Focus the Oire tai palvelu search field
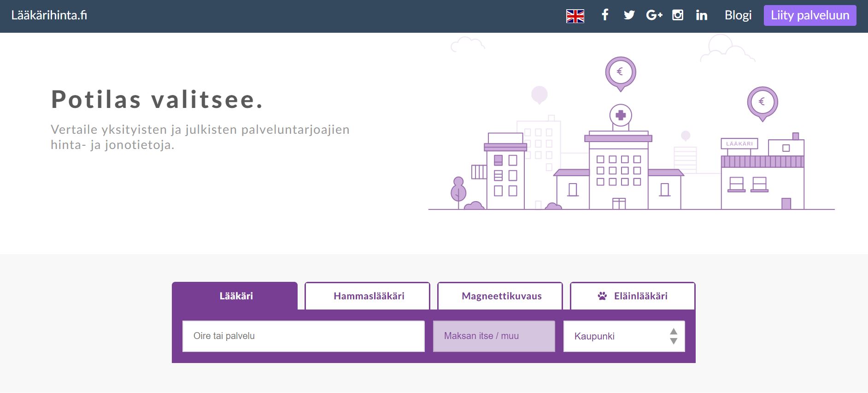 pos(303,336)
